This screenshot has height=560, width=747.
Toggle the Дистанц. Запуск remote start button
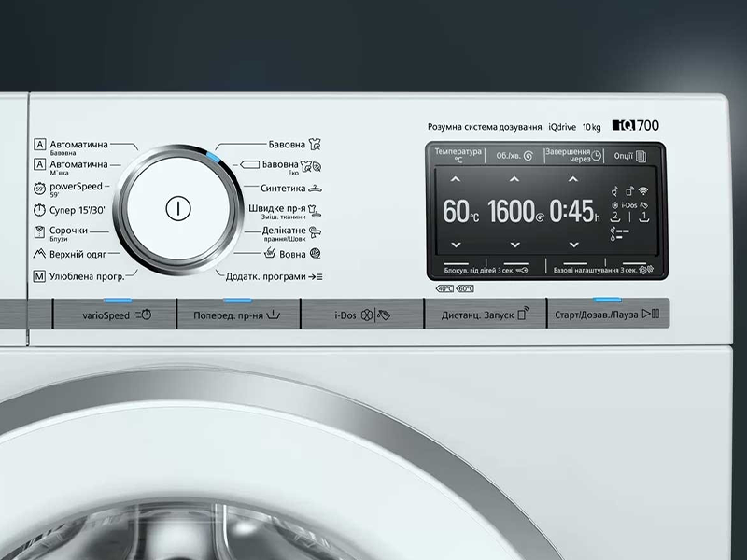click(485, 314)
